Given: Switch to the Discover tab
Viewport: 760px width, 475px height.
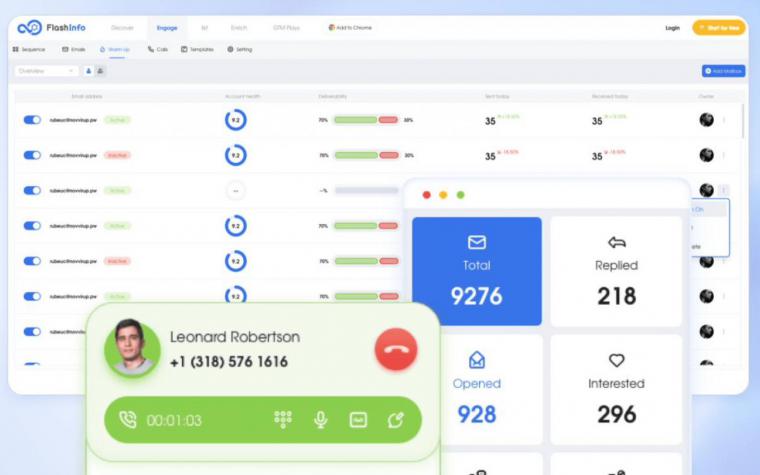Looking at the screenshot, I should pyautogui.click(x=122, y=28).
